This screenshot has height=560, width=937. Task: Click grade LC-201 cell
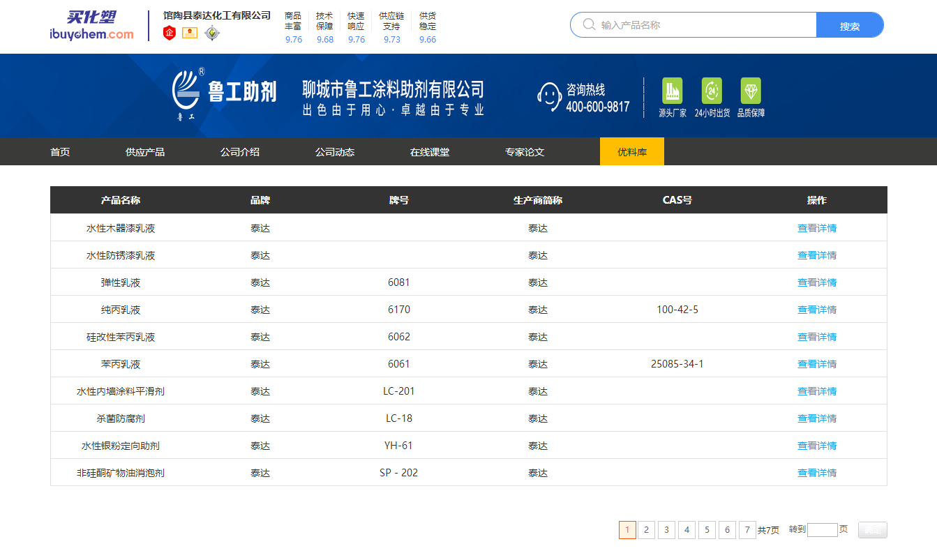click(x=399, y=391)
